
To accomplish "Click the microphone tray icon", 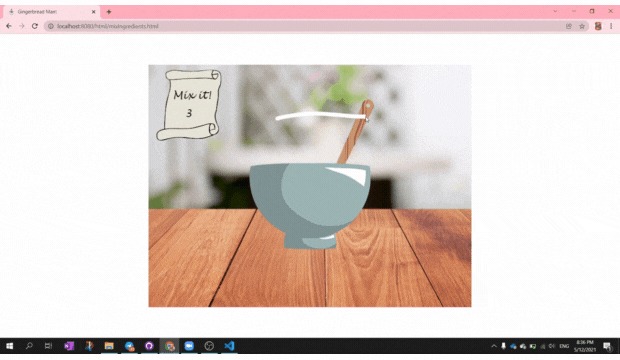I will point(503,346).
